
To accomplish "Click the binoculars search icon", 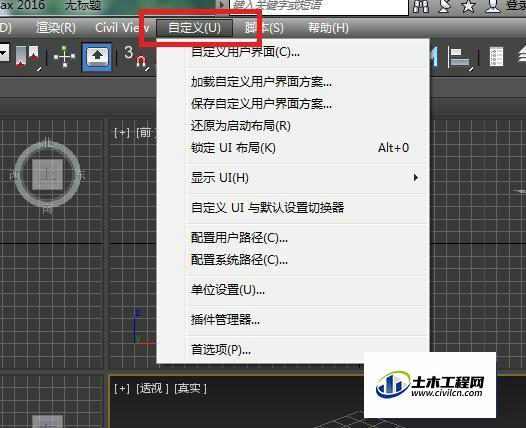I will point(421,6).
